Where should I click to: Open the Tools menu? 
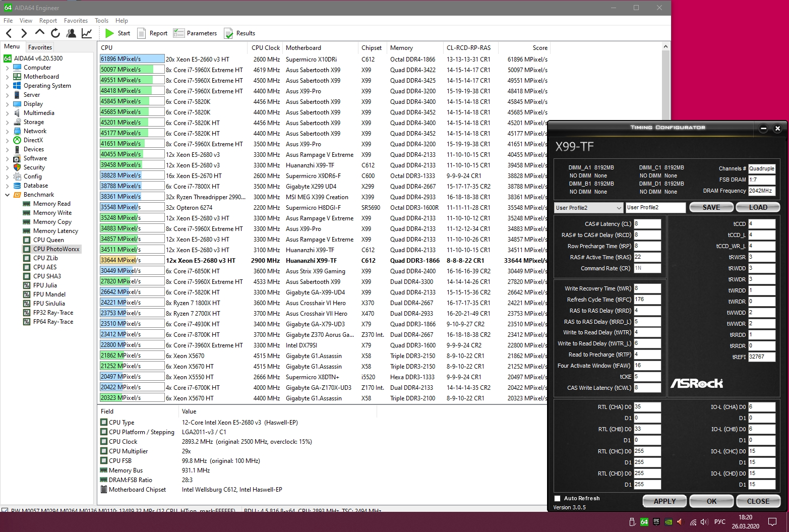(101, 21)
